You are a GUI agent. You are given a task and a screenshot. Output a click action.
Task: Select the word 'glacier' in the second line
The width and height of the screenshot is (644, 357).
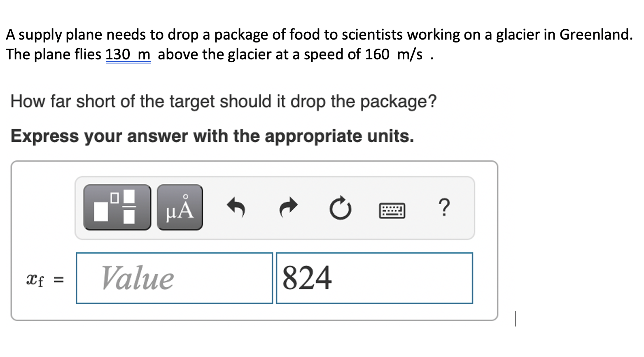[x=250, y=54]
